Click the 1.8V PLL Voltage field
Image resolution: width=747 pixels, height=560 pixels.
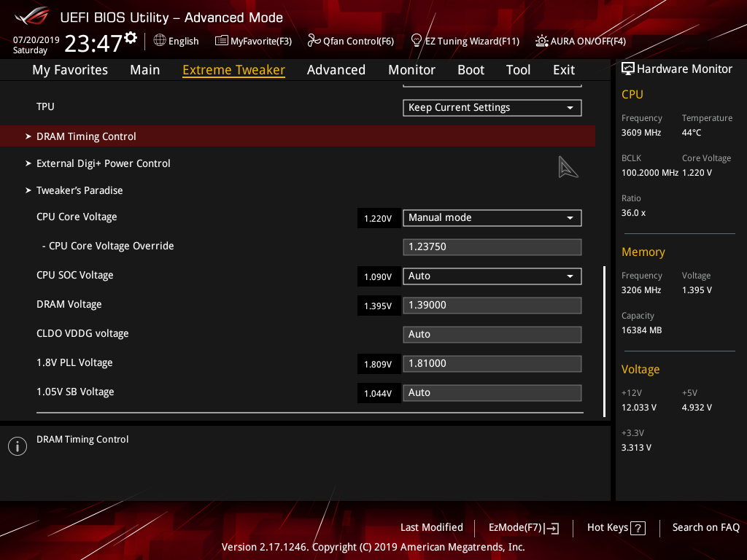click(x=492, y=364)
